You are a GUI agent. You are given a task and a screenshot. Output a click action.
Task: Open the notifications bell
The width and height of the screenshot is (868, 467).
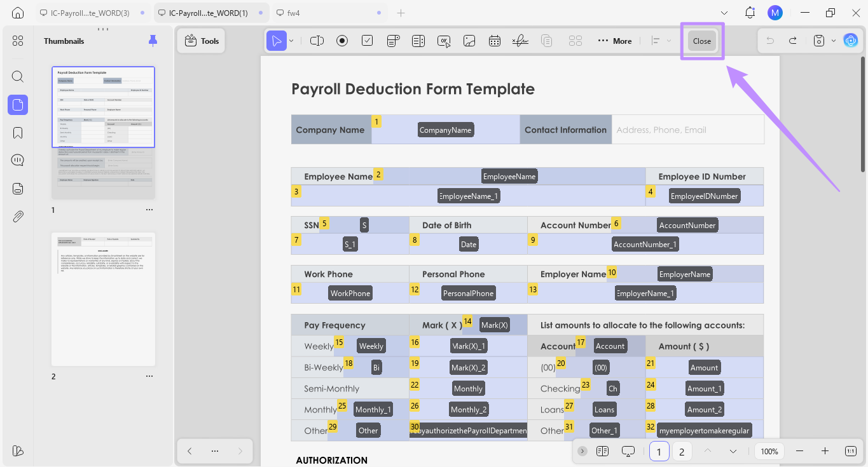point(750,13)
